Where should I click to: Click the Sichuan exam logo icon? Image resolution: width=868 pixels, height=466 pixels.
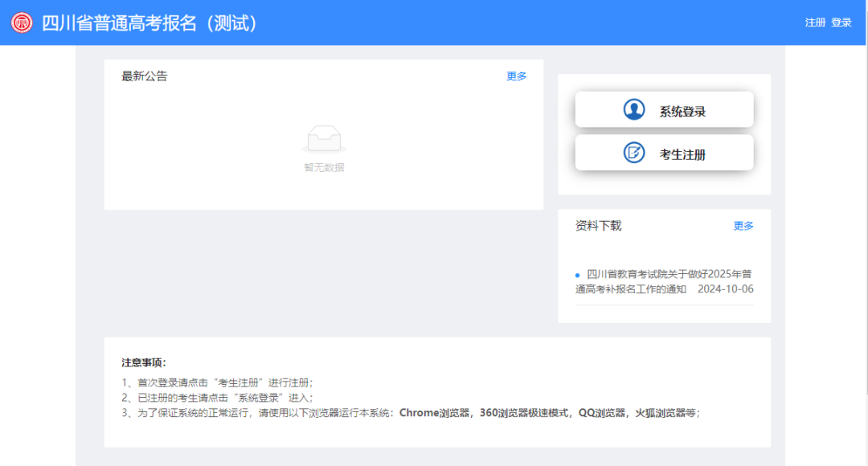[22, 22]
